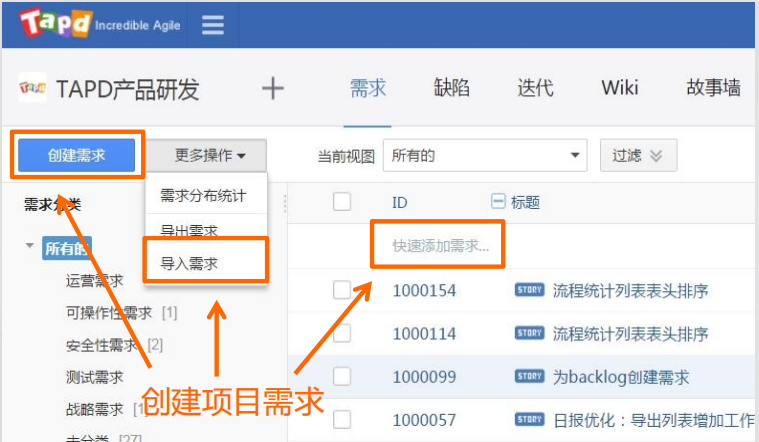Select the 可操作性需求 category
The image size is (759, 442).
(x=109, y=313)
